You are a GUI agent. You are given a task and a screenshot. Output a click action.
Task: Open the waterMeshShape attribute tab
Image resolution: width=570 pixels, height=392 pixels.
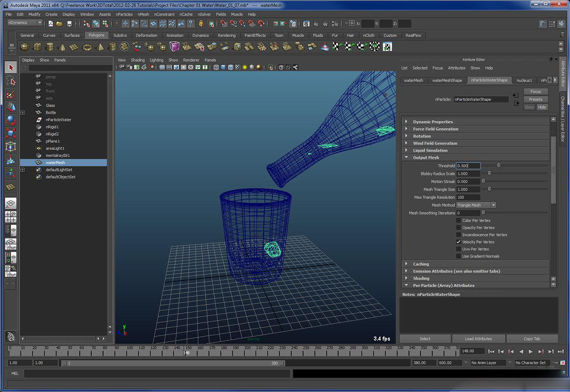coord(447,80)
